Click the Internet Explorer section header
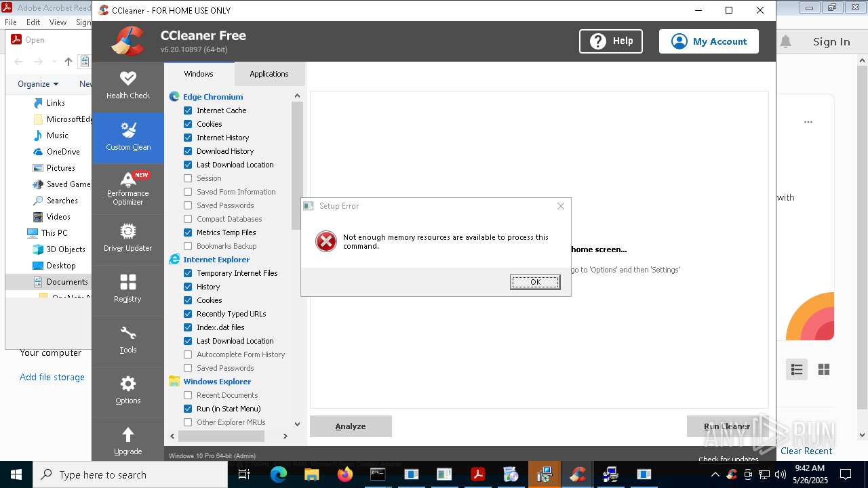Image resolution: width=868 pixels, height=488 pixels. pos(216,260)
